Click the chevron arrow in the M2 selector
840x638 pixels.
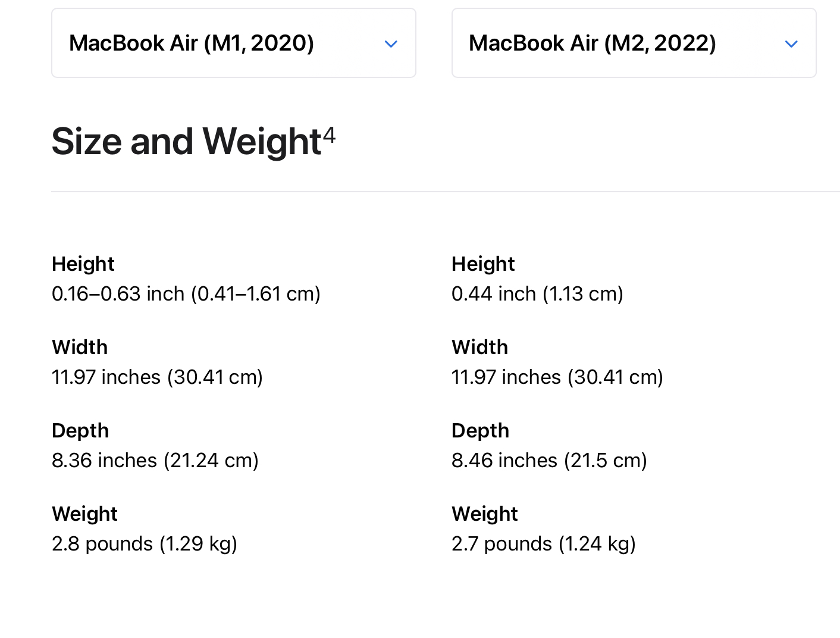(x=791, y=44)
